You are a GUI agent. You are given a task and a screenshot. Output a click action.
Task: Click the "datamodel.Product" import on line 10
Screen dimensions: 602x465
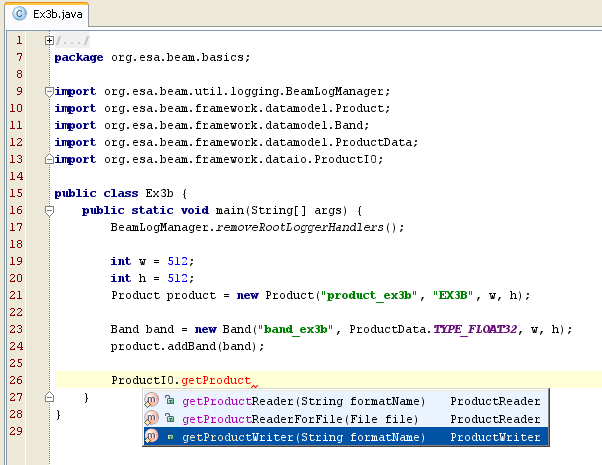coord(325,108)
